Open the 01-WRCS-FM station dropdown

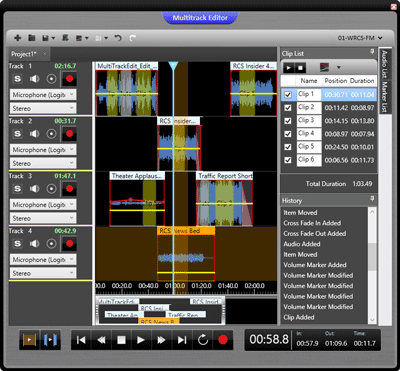coord(360,38)
